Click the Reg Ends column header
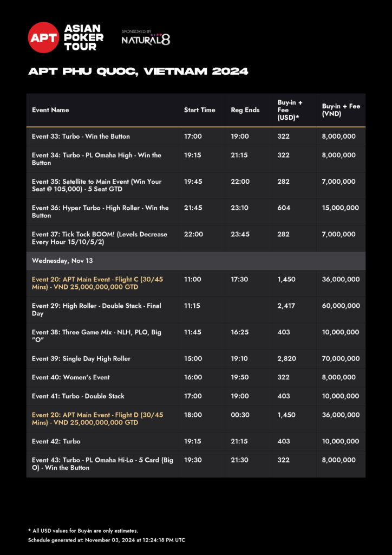 (245, 110)
